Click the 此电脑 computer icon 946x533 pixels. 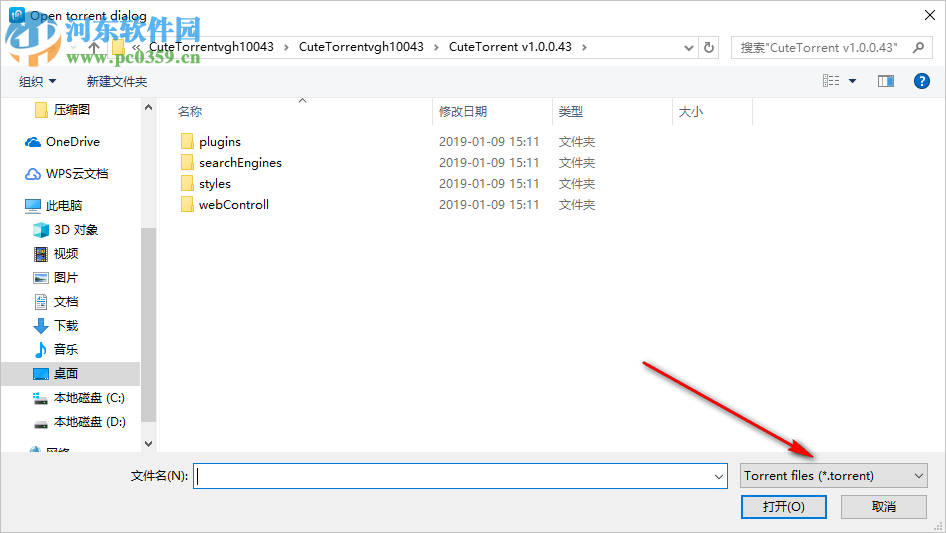pos(33,206)
